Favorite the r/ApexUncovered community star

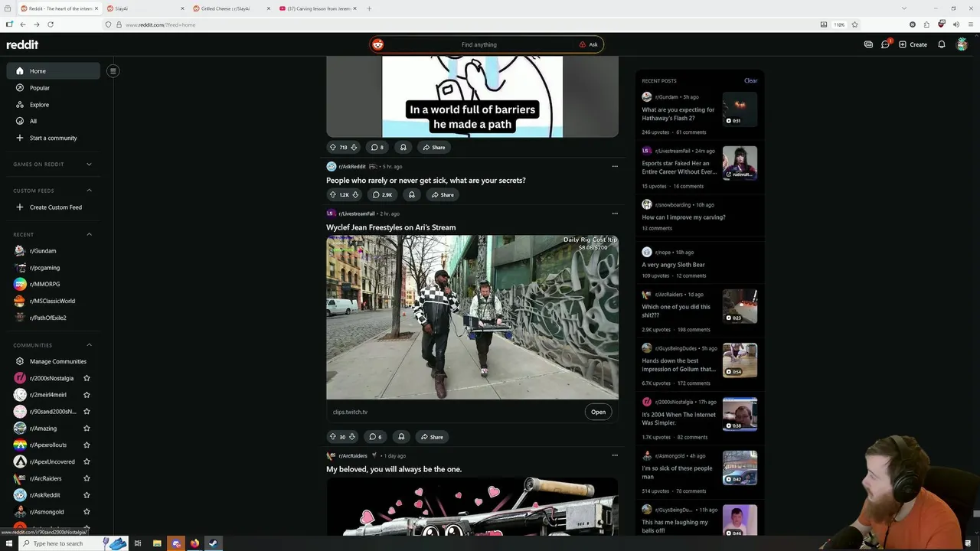(x=87, y=461)
